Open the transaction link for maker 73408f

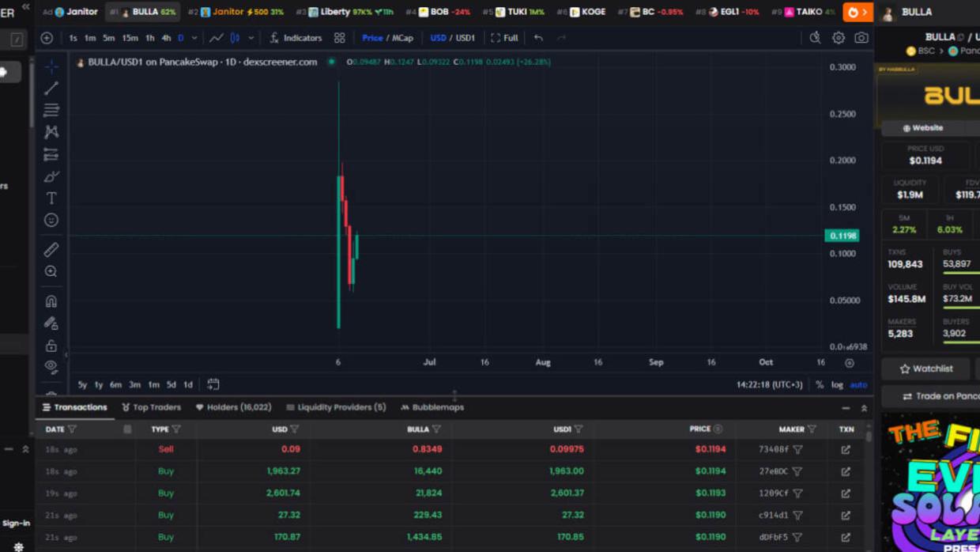[846, 449]
